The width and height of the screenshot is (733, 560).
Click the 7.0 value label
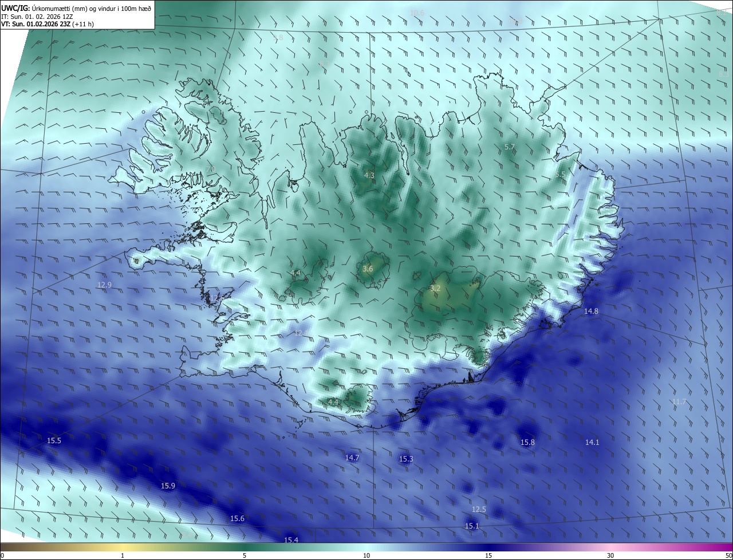tap(211, 169)
